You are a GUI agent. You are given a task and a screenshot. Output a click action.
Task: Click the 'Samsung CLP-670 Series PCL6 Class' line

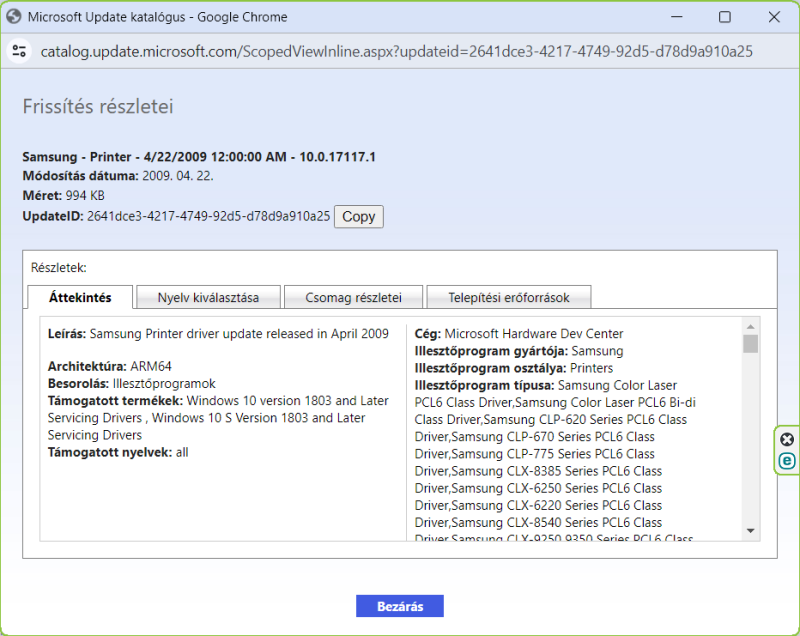click(x=535, y=437)
